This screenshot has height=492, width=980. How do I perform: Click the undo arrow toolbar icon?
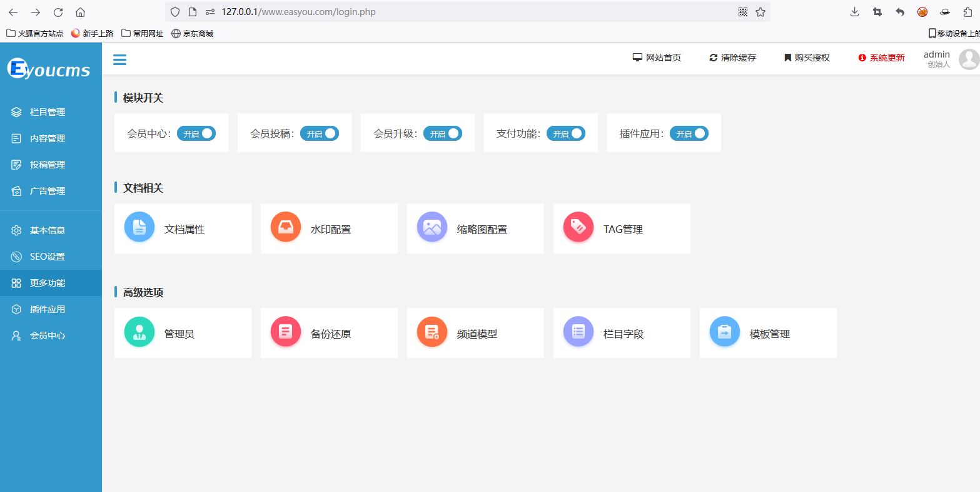pos(900,12)
